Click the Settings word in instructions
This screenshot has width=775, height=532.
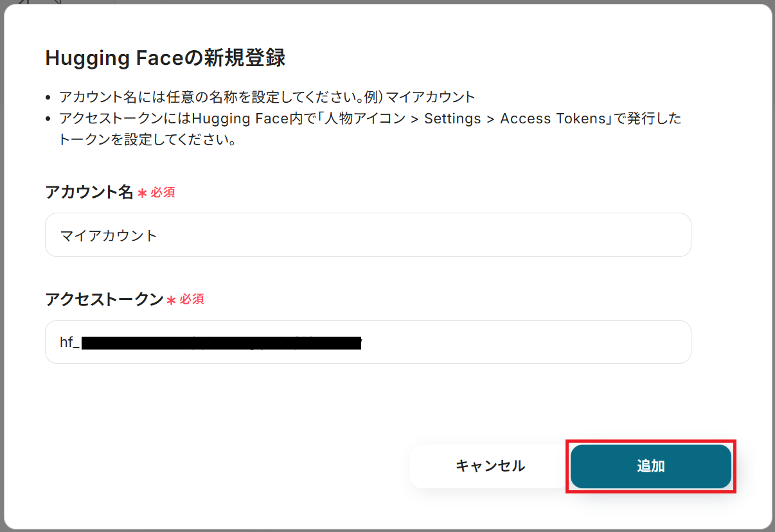[x=452, y=119]
